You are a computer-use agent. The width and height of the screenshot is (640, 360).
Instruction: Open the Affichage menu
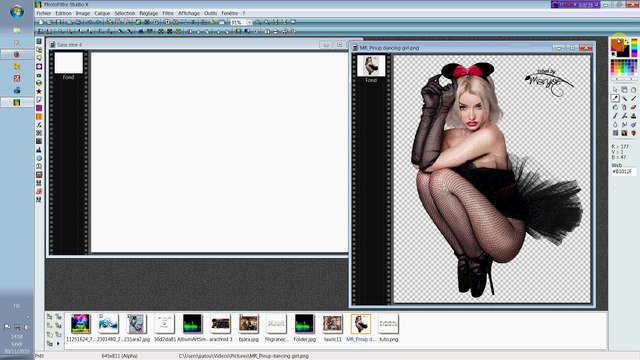(x=189, y=13)
